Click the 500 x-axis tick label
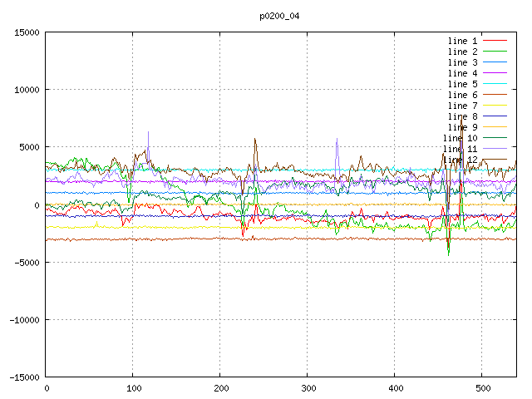Screen dimensions: 532x399 click(482, 388)
